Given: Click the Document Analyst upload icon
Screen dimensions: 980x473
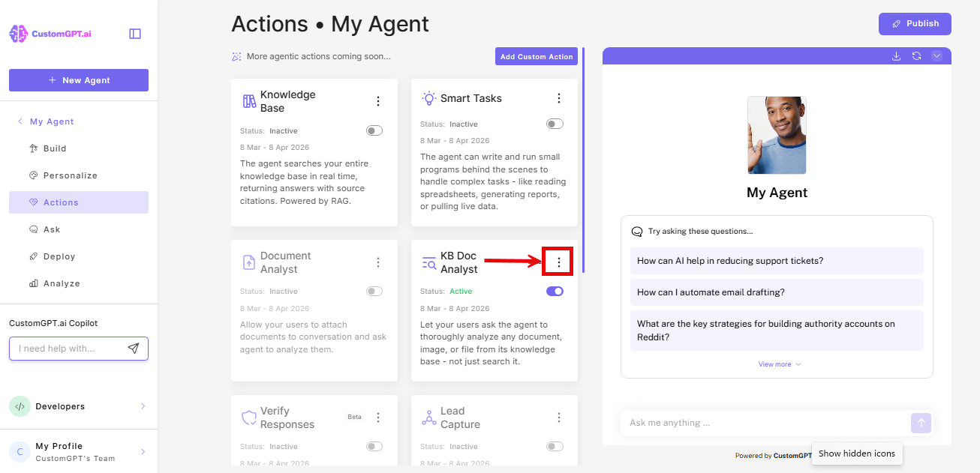Looking at the screenshot, I should tap(249, 262).
